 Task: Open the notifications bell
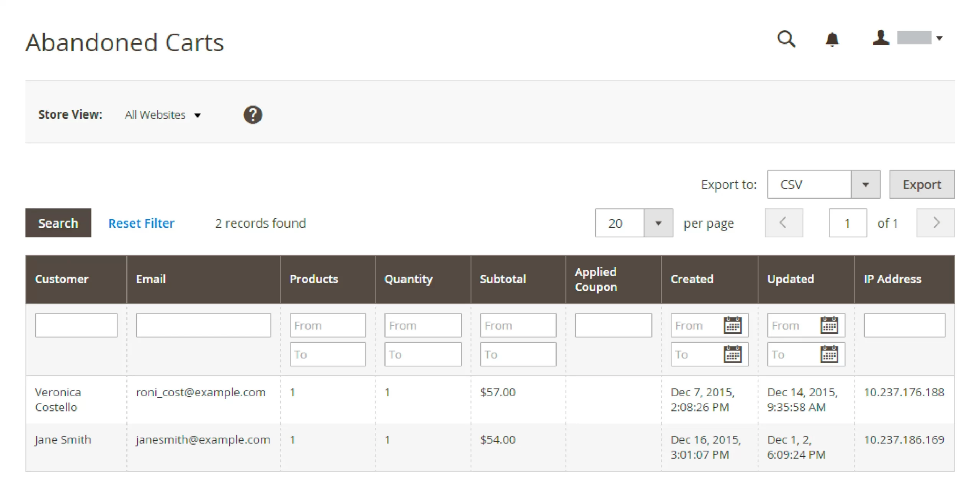[832, 39]
